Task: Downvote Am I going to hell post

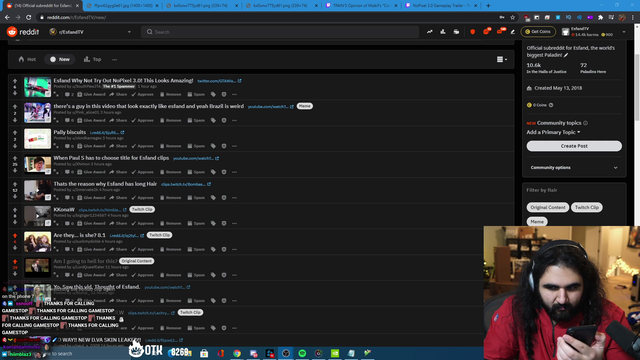Action: click(x=15, y=274)
